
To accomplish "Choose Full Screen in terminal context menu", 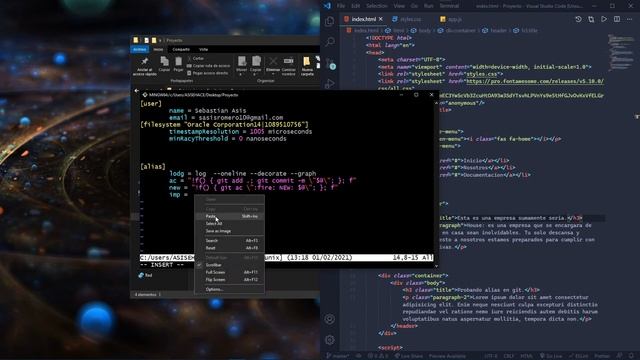I will 229,272.
